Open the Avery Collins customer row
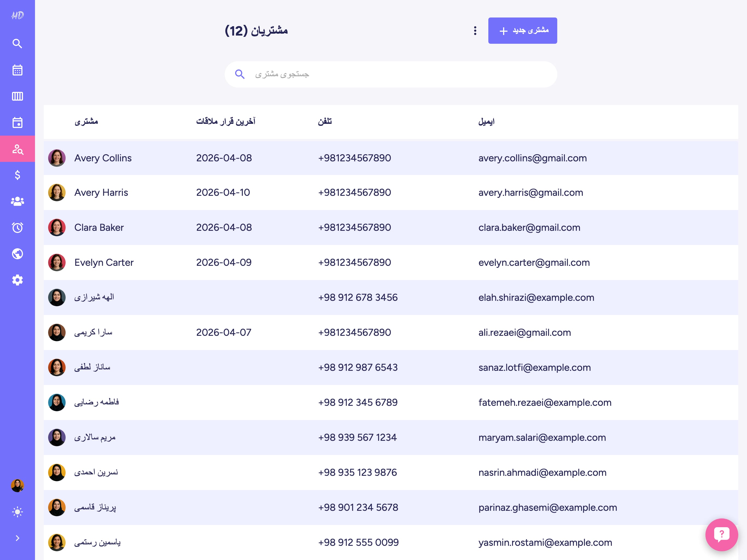The image size is (747, 560). (391, 158)
